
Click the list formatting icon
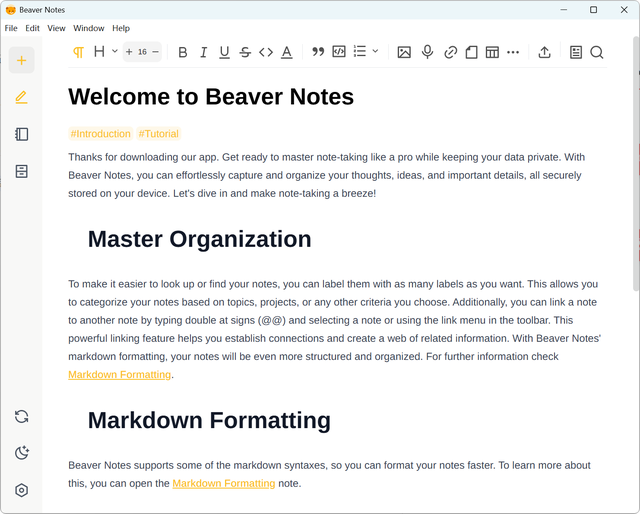(x=360, y=51)
